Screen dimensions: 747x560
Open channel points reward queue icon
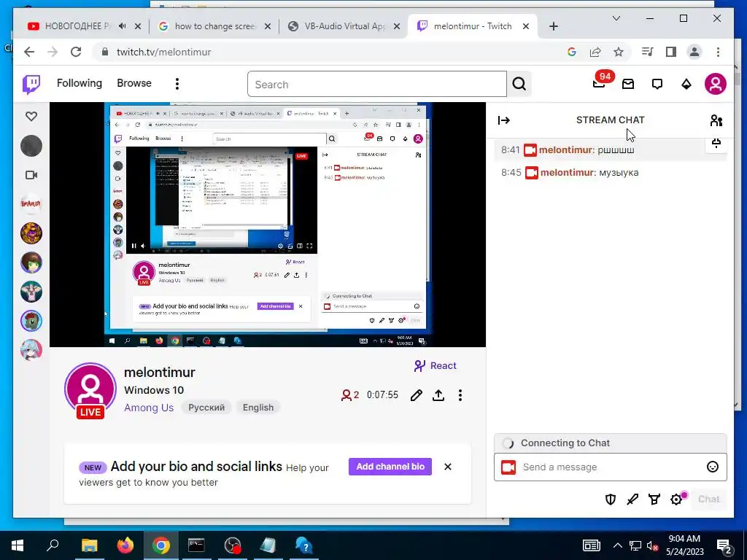(654, 499)
